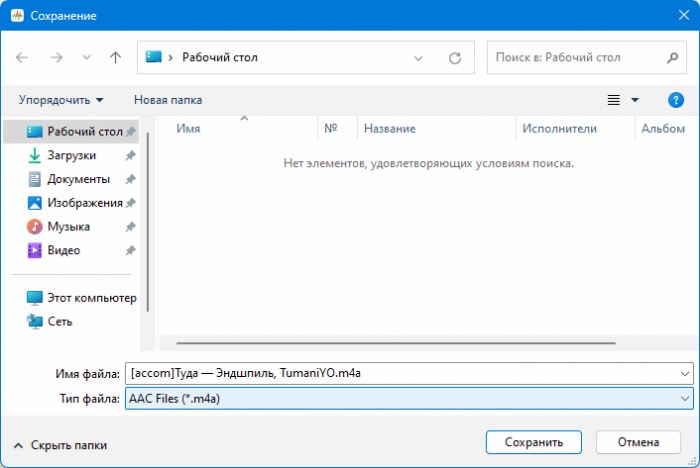Open the Упорядочить menu
The height and width of the screenshot is (468, 700).
point(61,100)
